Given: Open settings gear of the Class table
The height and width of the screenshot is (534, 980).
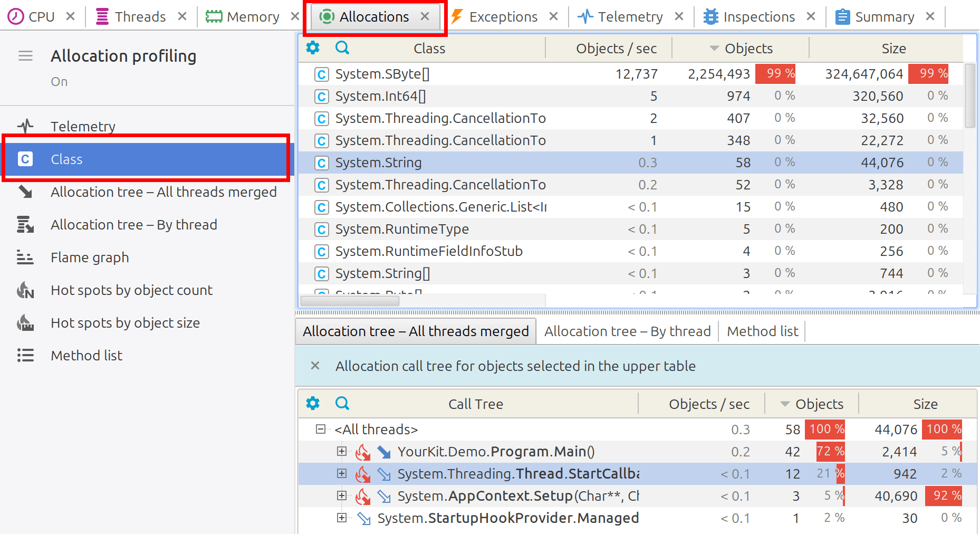Looking at the screenshot, I should pos(313,48).
